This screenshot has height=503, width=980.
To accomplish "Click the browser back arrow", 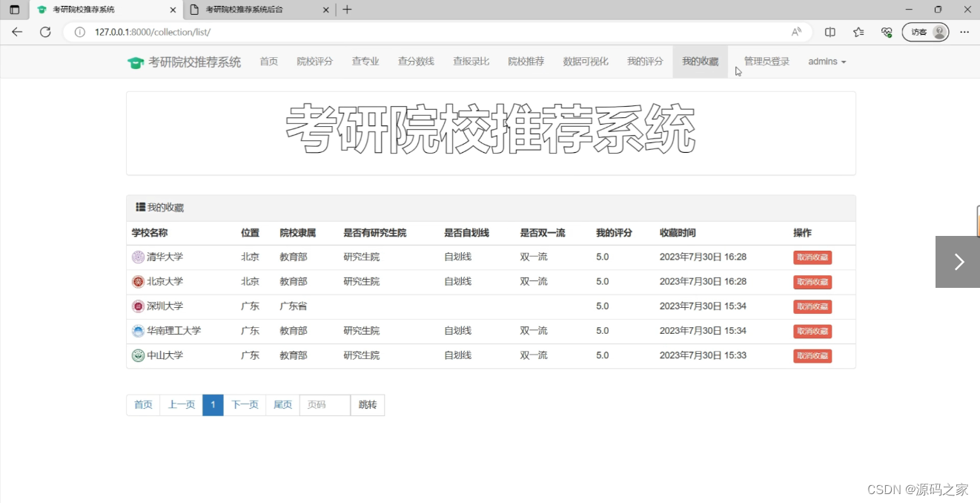I will coord(17,32).
